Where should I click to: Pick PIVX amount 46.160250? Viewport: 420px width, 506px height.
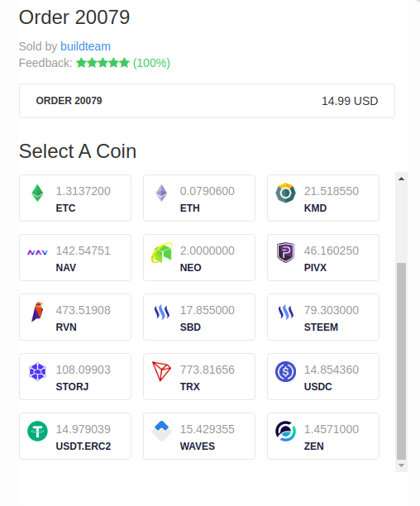click(x=332, y=251)
